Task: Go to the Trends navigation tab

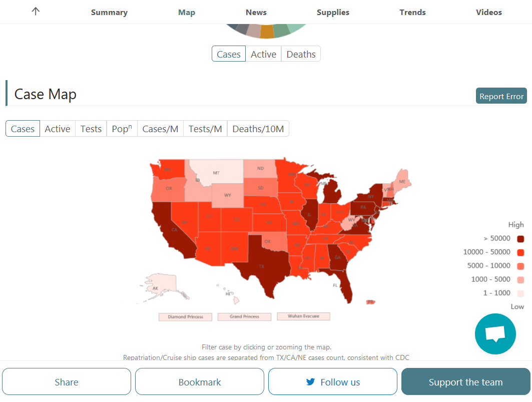Action: point(412,12)
